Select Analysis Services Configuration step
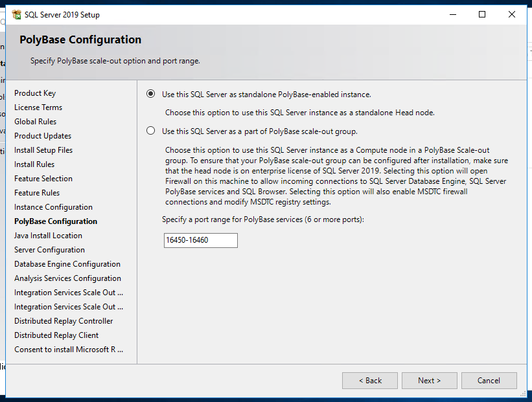This screenshot has width=532, height=402. (67, 278)
